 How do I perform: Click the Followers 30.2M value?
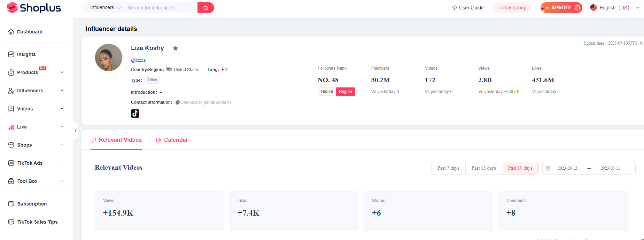[381, 80]
